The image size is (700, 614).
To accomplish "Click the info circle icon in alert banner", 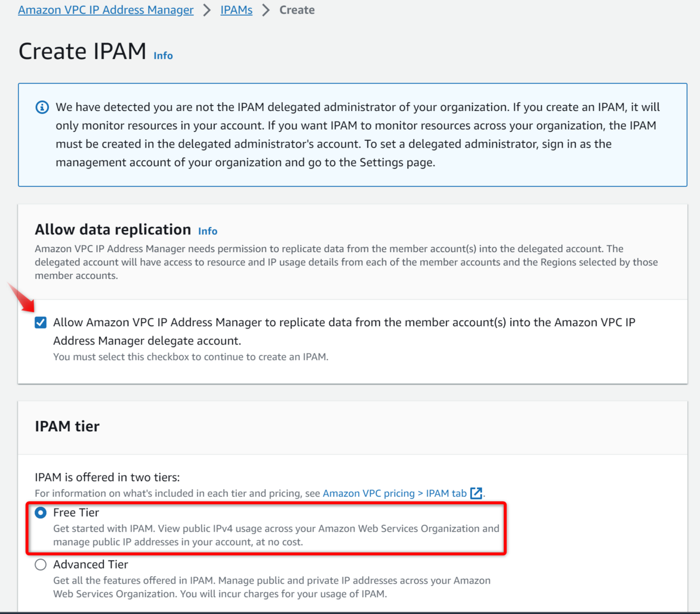I will coord(42,107).
